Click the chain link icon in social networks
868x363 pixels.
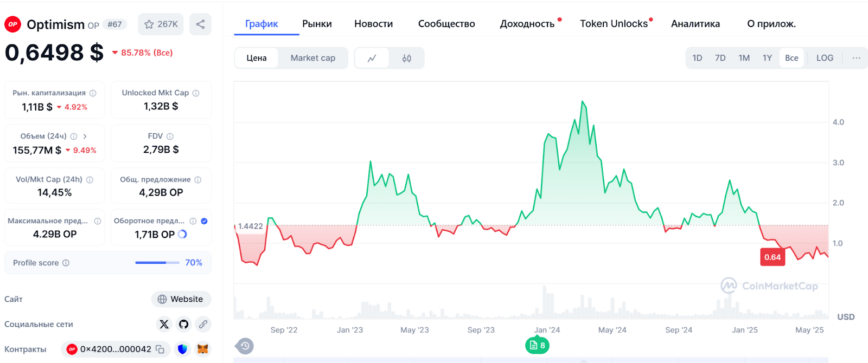(x=203, y=324)
